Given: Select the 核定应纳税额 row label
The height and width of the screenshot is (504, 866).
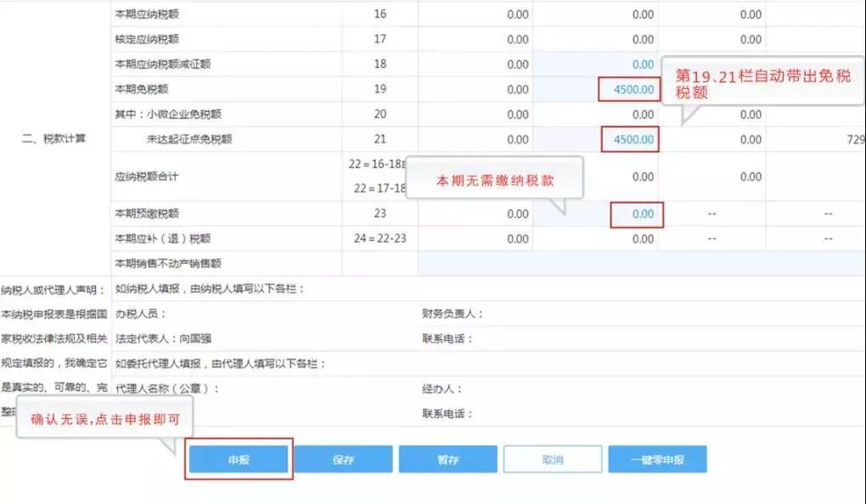Looking at the screenshot, I should (x=147, y=39).
